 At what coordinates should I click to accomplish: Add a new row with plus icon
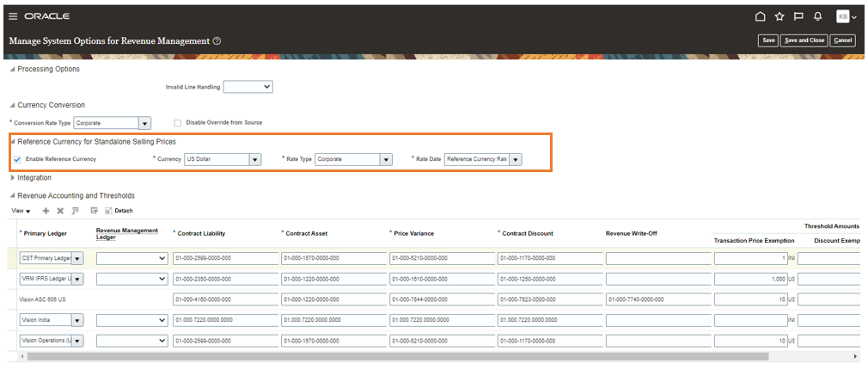[46, 211]
